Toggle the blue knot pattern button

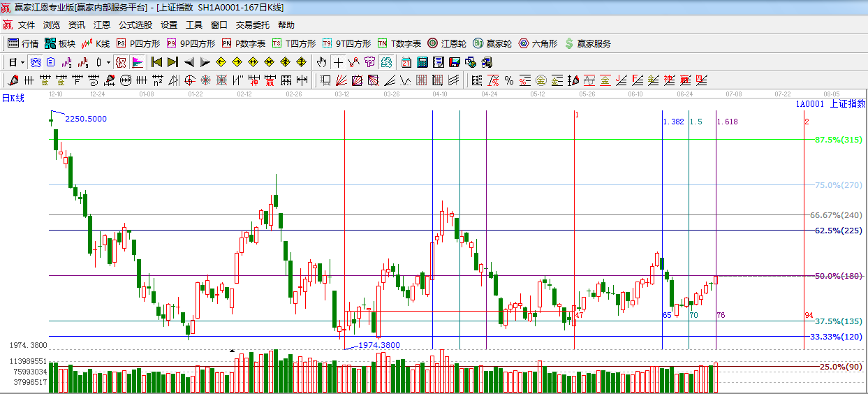pos(35,62)
